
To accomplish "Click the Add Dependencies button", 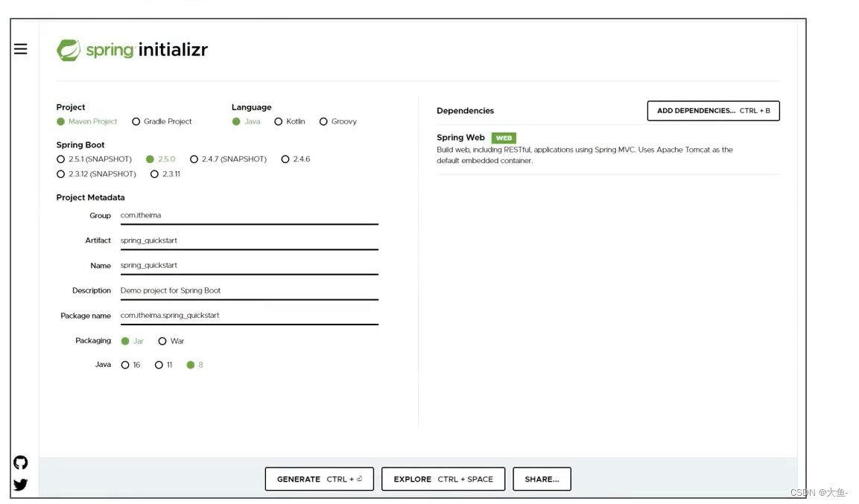I will (713, 110).
